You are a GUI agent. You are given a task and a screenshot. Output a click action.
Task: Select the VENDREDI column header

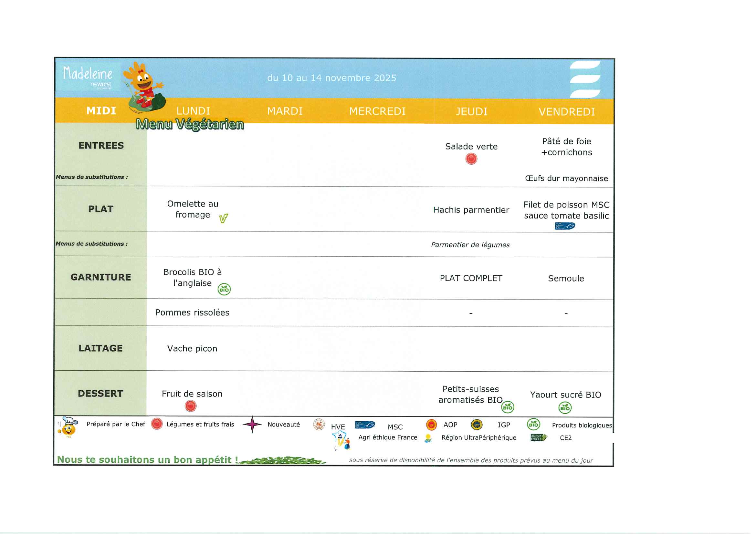coord(567,112)
